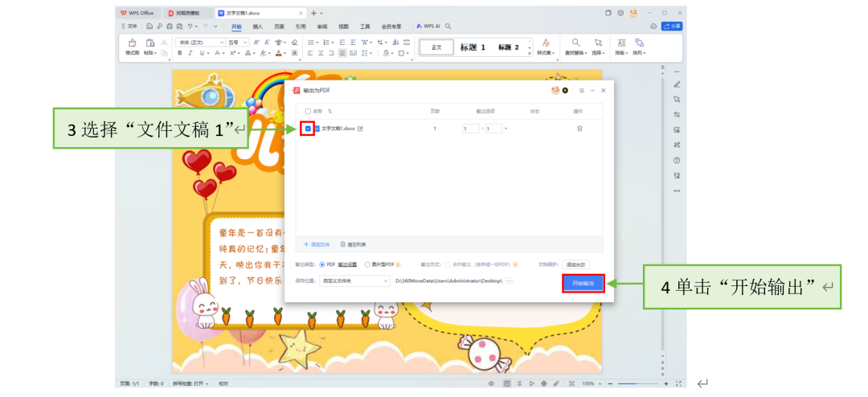Open the 输出设置 link

(347, 264)
